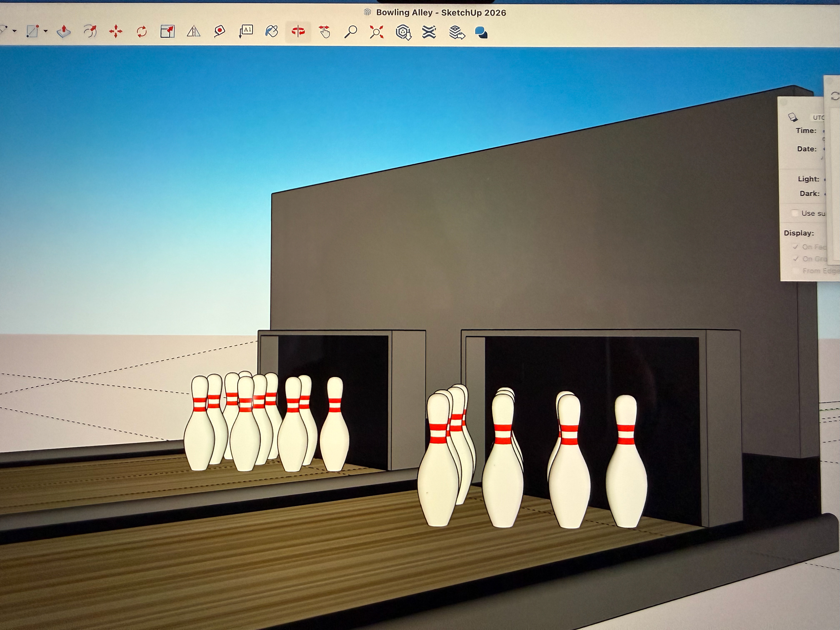Select the Flip mirror tool

click(x=194, y=31)
